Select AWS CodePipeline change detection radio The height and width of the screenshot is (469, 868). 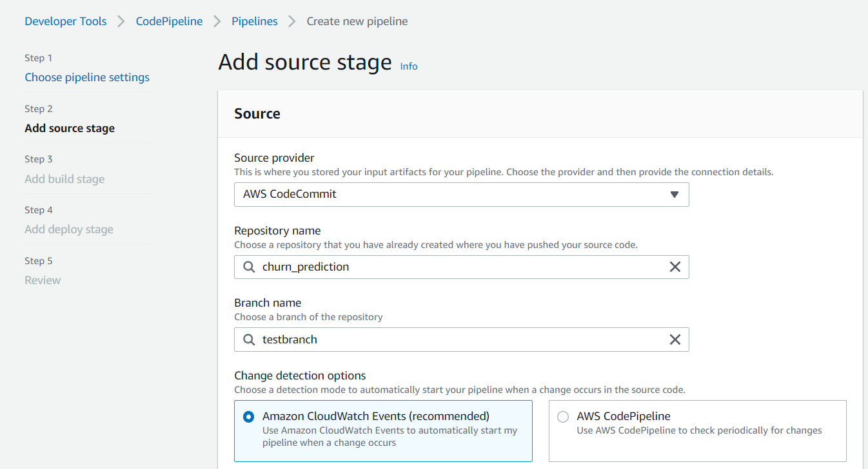coord(563,417)
